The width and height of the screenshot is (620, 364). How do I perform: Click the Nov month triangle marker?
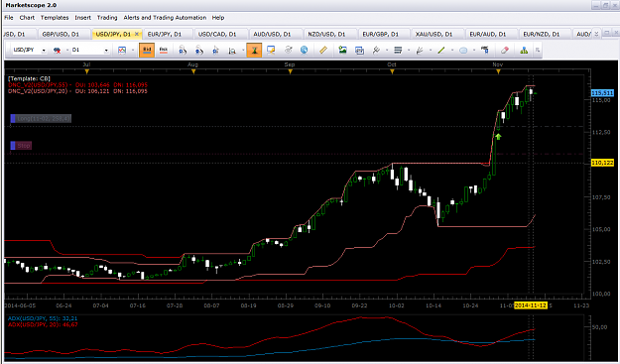coord(498,71)
